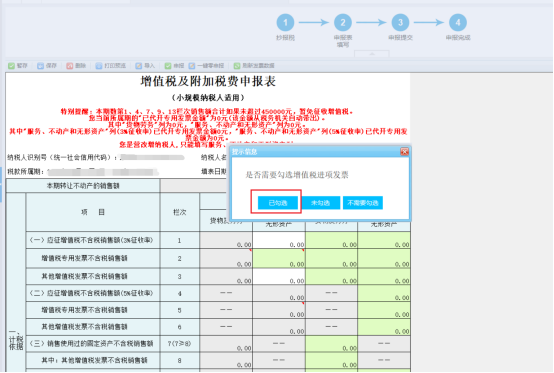Image resolution: width=554 pixels, height=373 pixels.
Task: Click row 5 last column green cell
Action: pos(384,310)
